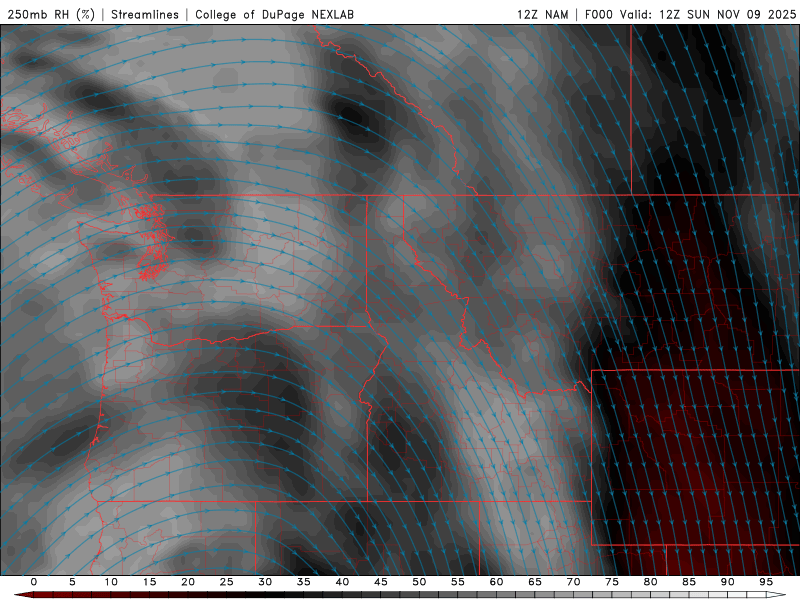This screenshot has width=800, height=600.
Task: Click the white high-end arrow of the color bar
Action: click(x=777, y=595)
